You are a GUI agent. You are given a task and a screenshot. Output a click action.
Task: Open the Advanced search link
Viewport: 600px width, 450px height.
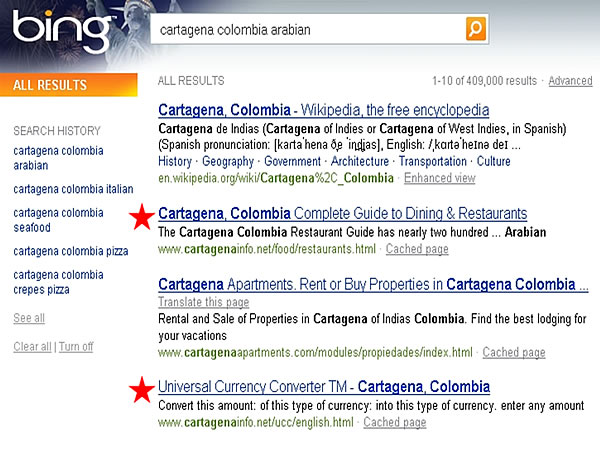[570, 81]
